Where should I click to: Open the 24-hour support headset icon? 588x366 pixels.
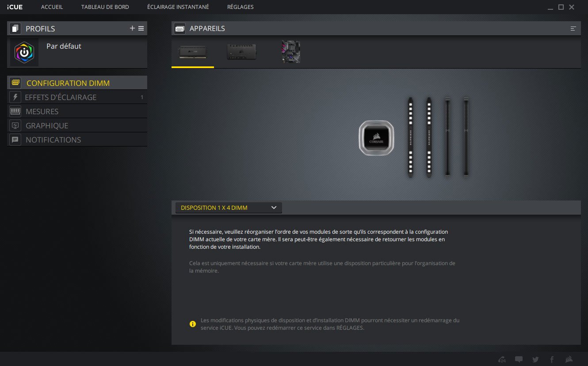tap(502, 359)
